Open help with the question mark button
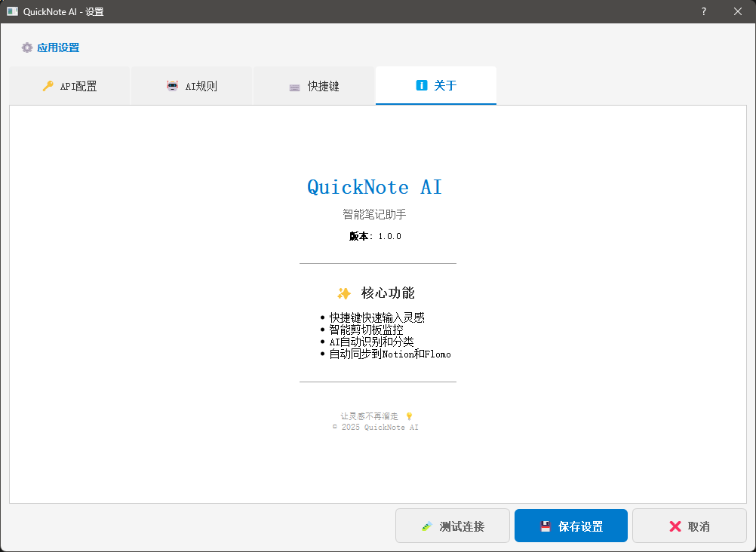Image resolution: width=756 pixels, height=552 pixels. pos(703,11)
